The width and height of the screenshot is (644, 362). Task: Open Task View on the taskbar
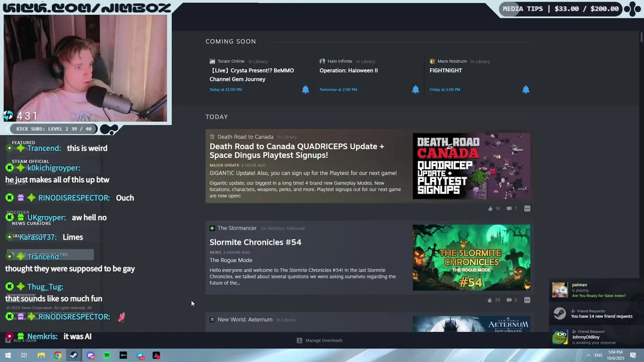pos(24,355)
